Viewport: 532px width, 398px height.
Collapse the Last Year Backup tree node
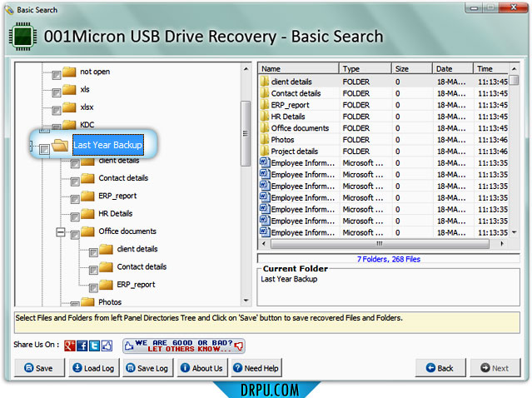(31, 146)
